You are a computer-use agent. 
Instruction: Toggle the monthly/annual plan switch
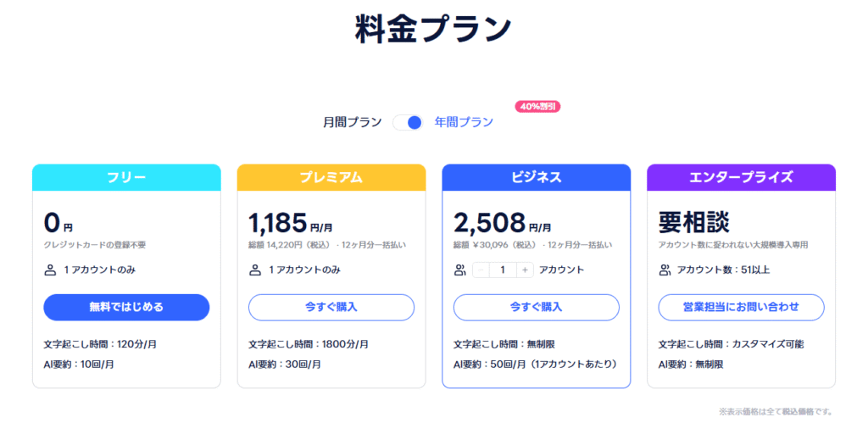tap(408, 122)
